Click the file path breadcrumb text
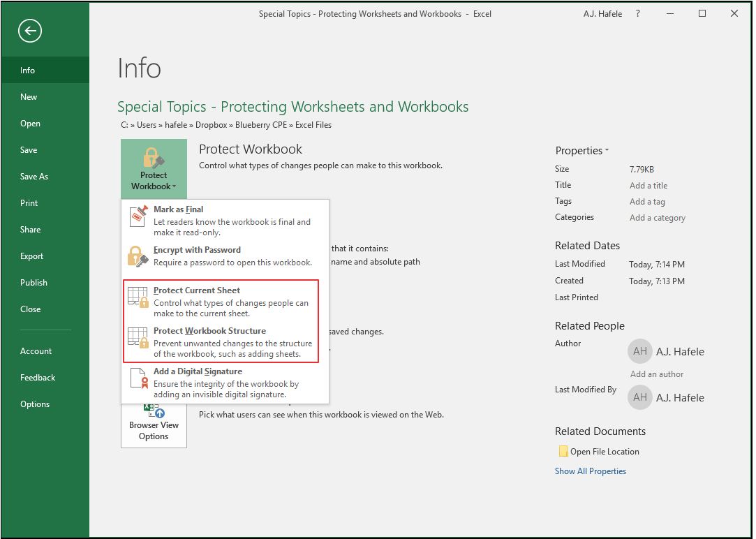The width and height of the screenshot is (756, 539). click(x=226, y=125)
